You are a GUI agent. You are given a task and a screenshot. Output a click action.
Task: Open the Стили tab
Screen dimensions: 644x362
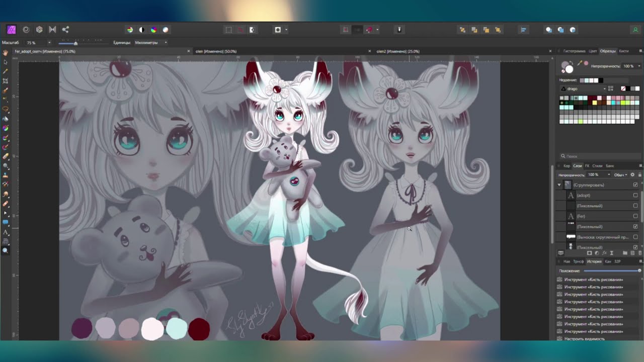click(x=597, y=165)
